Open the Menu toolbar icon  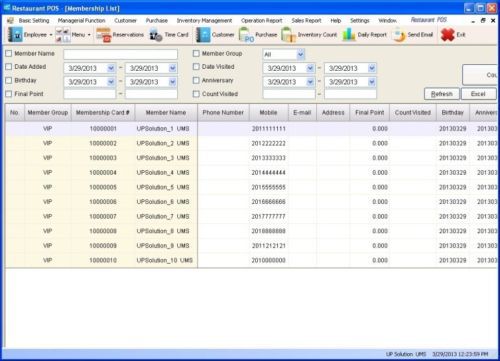63,35
